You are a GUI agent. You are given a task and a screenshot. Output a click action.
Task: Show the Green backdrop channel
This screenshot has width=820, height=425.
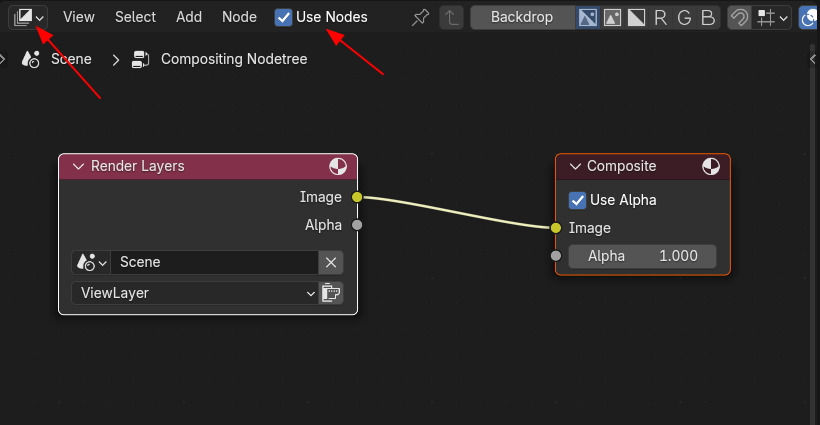[684, 17]
